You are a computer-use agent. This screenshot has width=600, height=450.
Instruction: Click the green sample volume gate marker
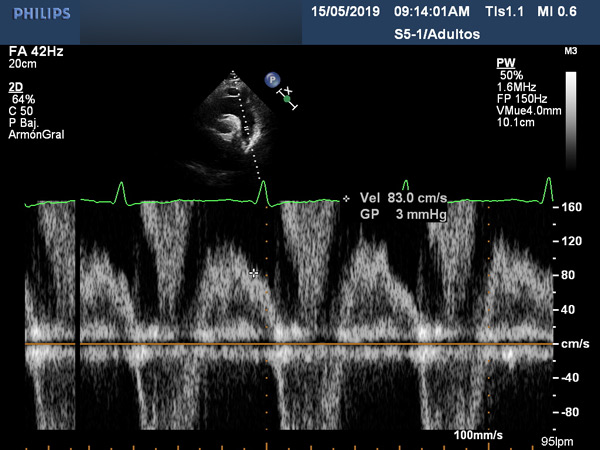(x=287, y=99)
